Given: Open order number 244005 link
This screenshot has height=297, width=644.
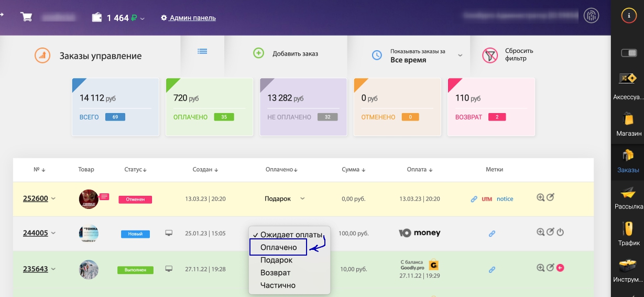Looking at the screenshot, I should point(36,233).
